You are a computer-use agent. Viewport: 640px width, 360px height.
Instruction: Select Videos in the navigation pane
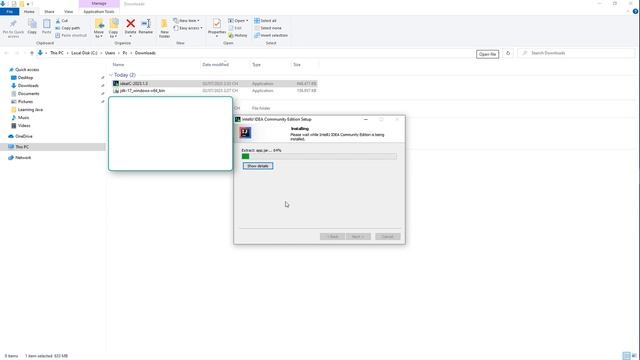click(24, 126)
